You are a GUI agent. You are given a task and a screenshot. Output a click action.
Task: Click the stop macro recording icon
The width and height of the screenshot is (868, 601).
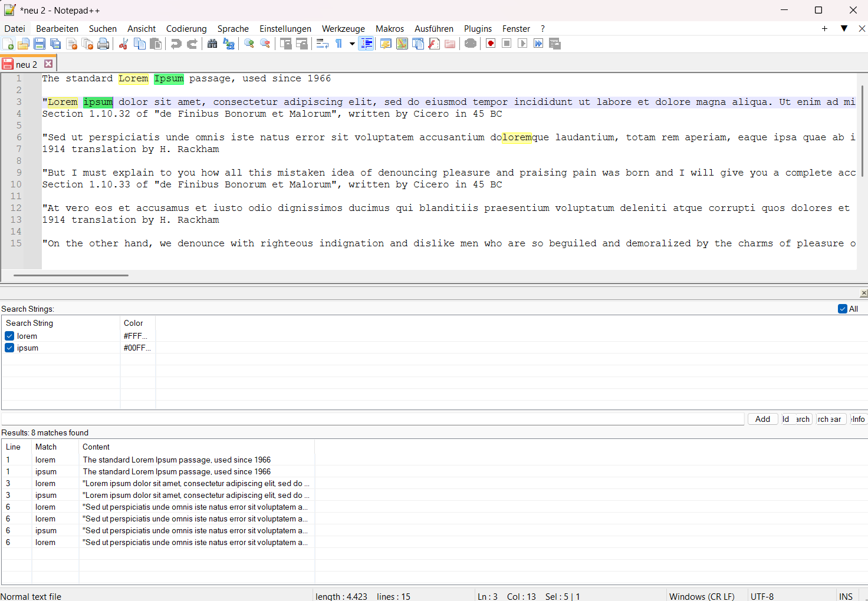(507, 44)
